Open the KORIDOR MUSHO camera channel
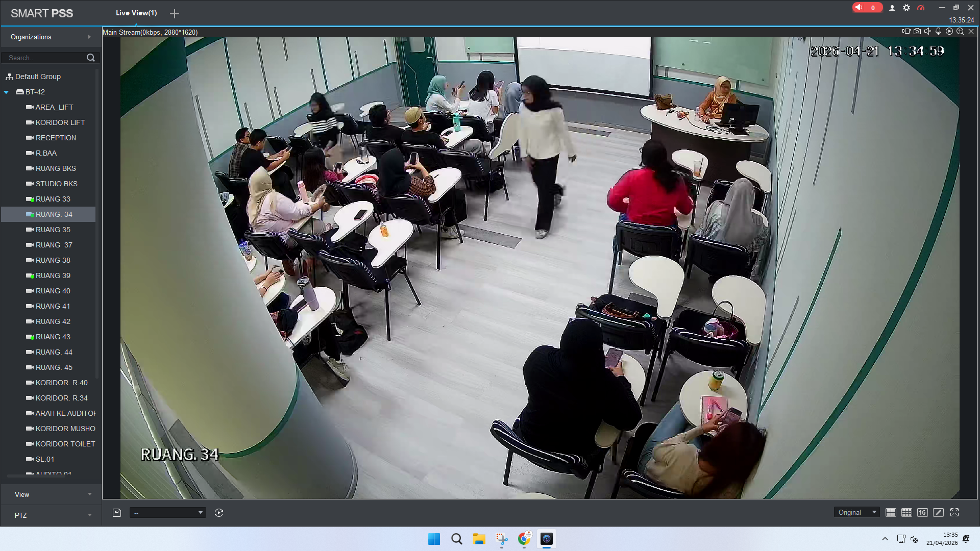This screenshot has width=980, height=551. pyautogui.click(x=60, y=429)
